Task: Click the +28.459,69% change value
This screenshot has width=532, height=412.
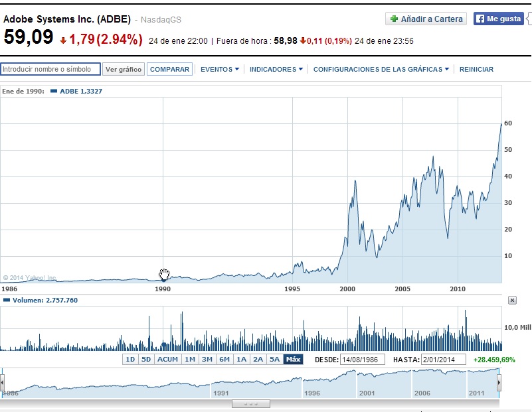Action: [x=494, y=360]
